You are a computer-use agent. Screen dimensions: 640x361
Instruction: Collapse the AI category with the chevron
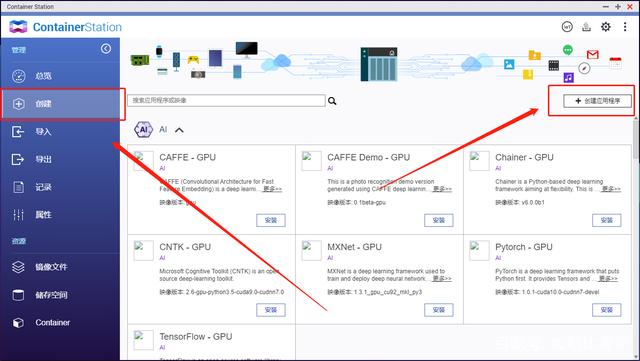coord(179,130)
